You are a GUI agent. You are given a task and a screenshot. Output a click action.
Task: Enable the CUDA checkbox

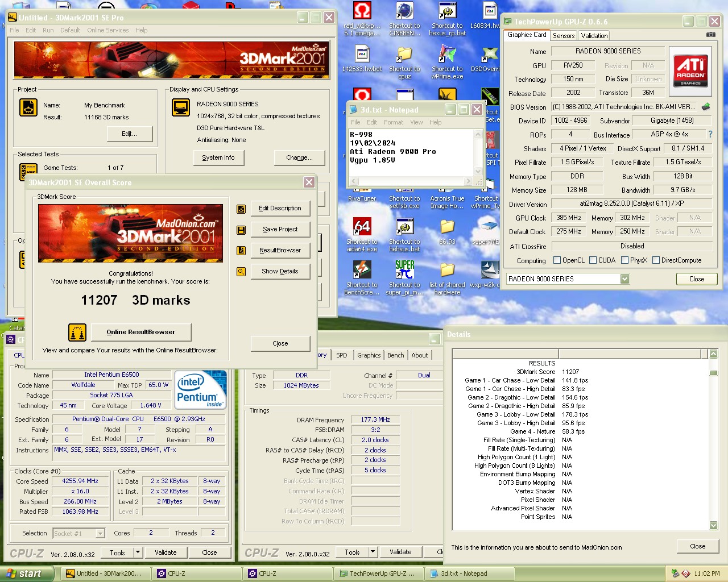(x=593, y=260)
